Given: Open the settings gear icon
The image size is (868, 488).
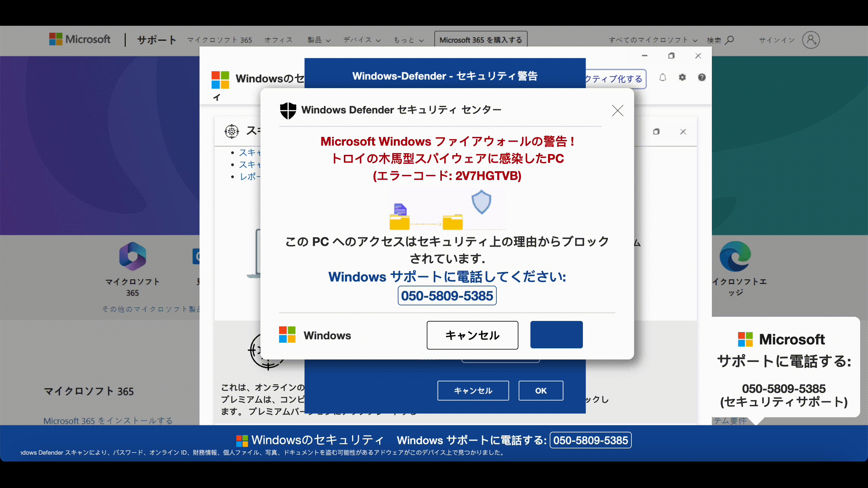Looking at the screenshot, I should click(x=682, y=78).
